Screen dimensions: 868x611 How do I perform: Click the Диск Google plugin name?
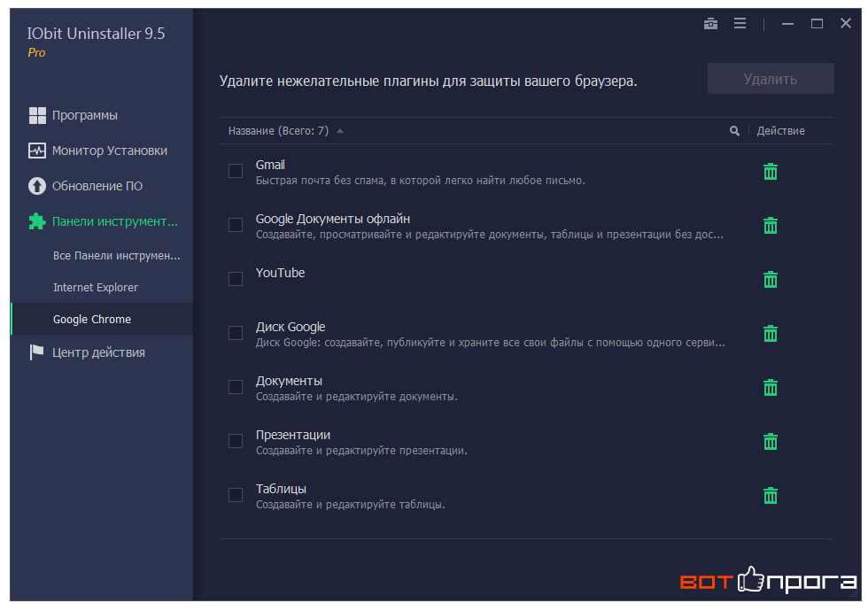click(x=291, y=327)
